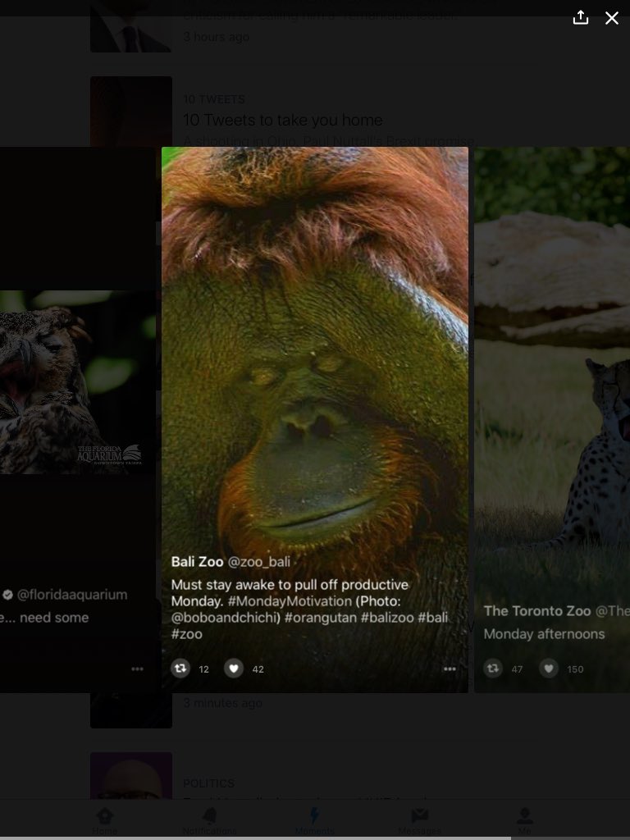The image size is (630, 840).
Task: Retweet The Toronto Zoo tweet
Action: coord(493,668)
